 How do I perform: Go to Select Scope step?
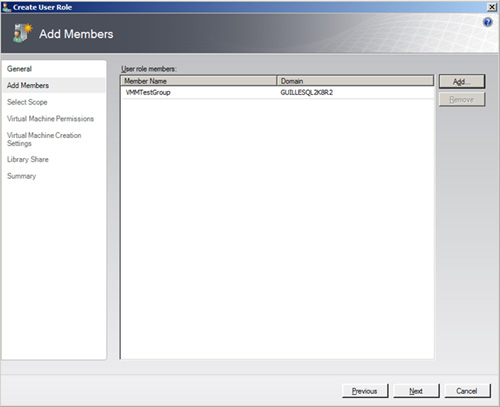(27, 102)
